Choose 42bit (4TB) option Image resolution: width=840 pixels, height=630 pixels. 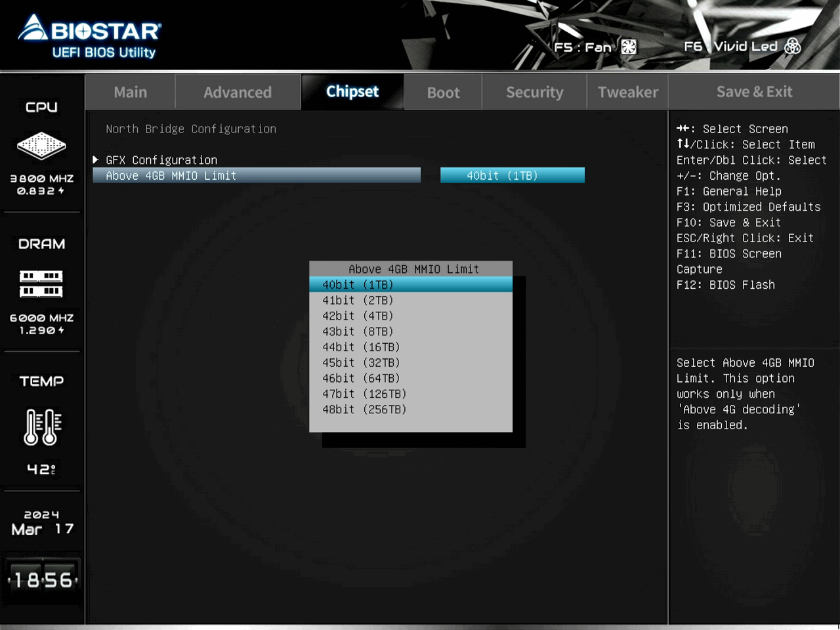point(411,316)
